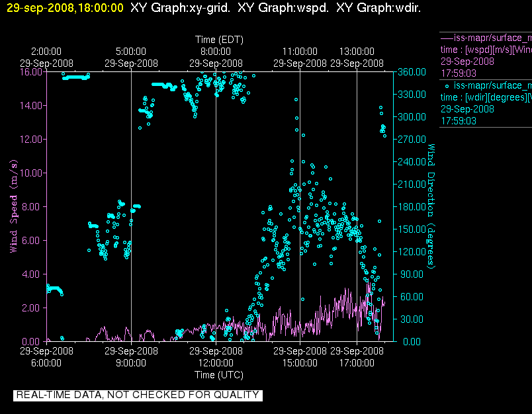Click the 12.00 wind speed axis value
This screenshot has height=414, width=532.
pos(31,140)
